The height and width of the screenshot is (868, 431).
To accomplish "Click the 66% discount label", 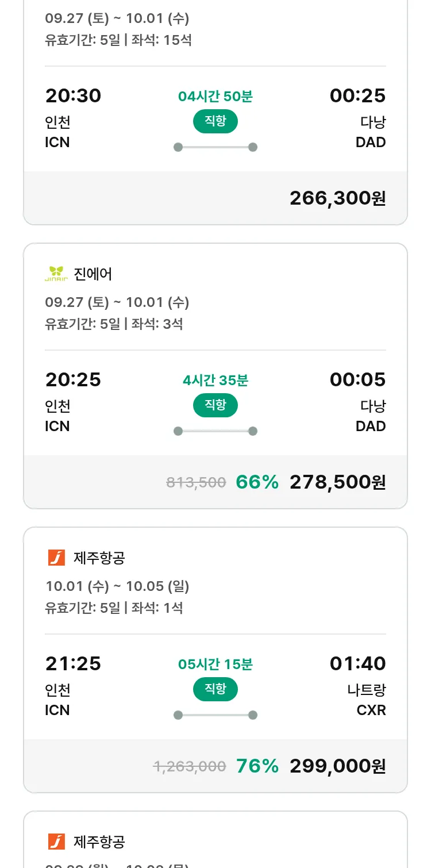I will coord(257,482).
